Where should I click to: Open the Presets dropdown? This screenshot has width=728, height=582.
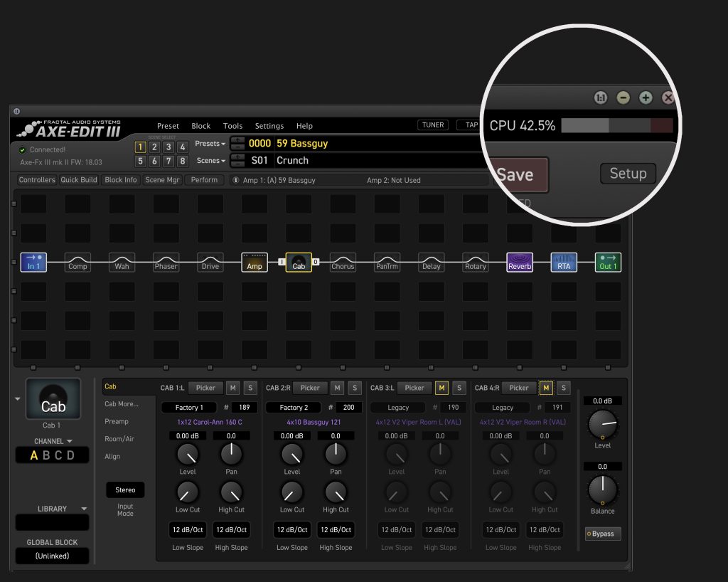click(210, 144)
